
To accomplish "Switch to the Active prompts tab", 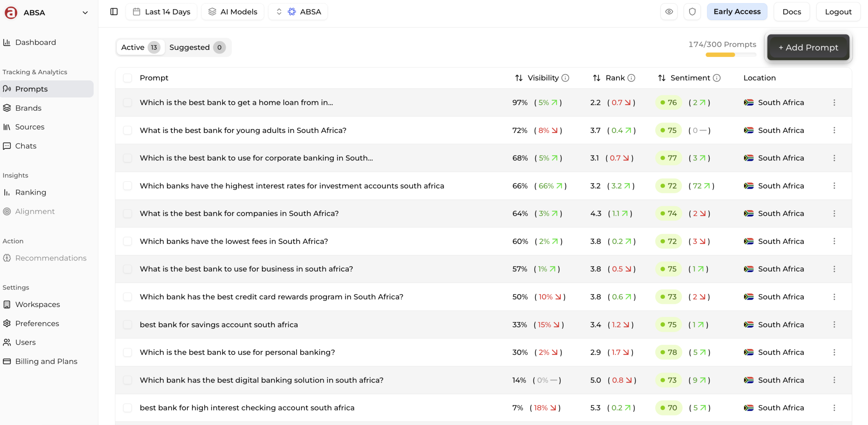I will point(140,47).
